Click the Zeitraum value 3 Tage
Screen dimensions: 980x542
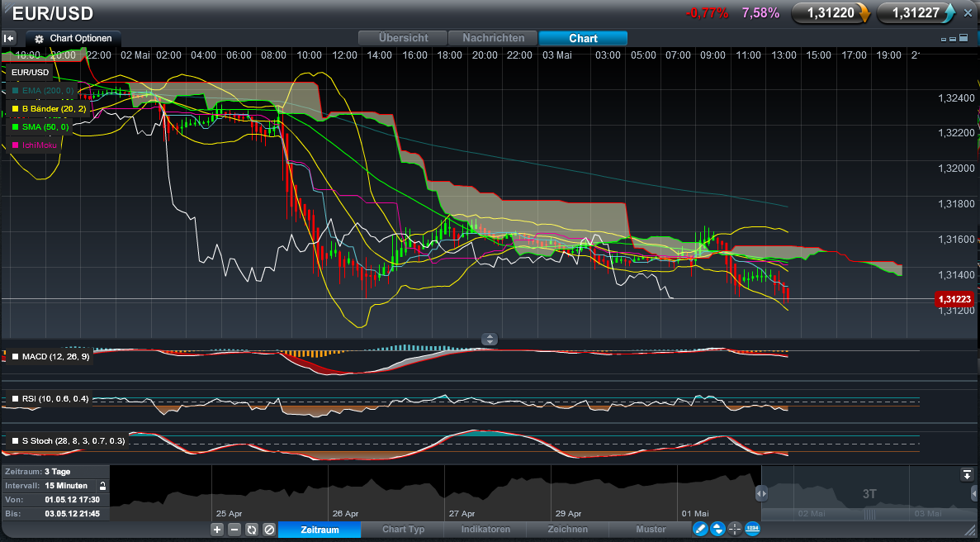58,472
